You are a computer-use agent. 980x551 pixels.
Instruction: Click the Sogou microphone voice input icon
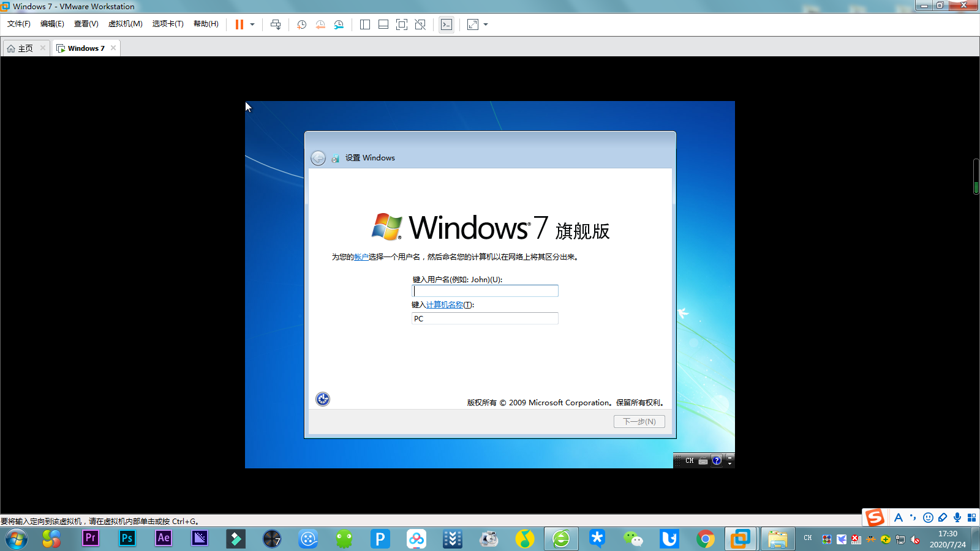click(957, 517)
